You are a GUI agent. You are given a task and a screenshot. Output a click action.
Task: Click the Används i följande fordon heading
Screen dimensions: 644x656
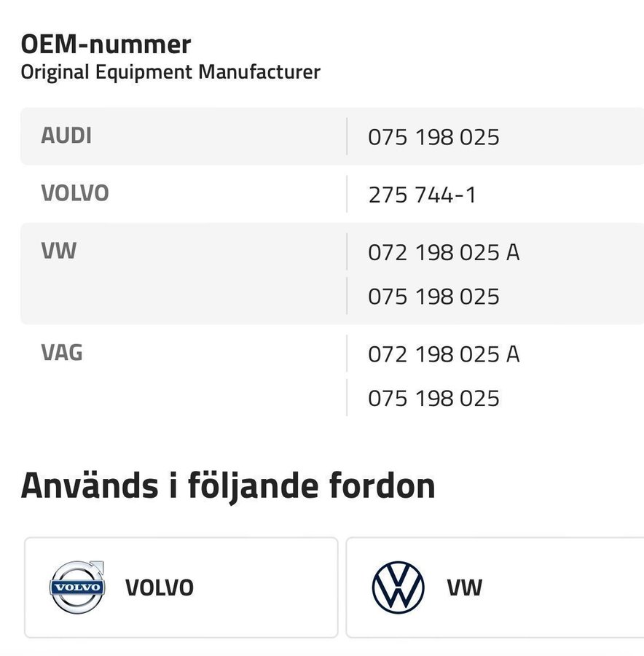coord(228,485)
